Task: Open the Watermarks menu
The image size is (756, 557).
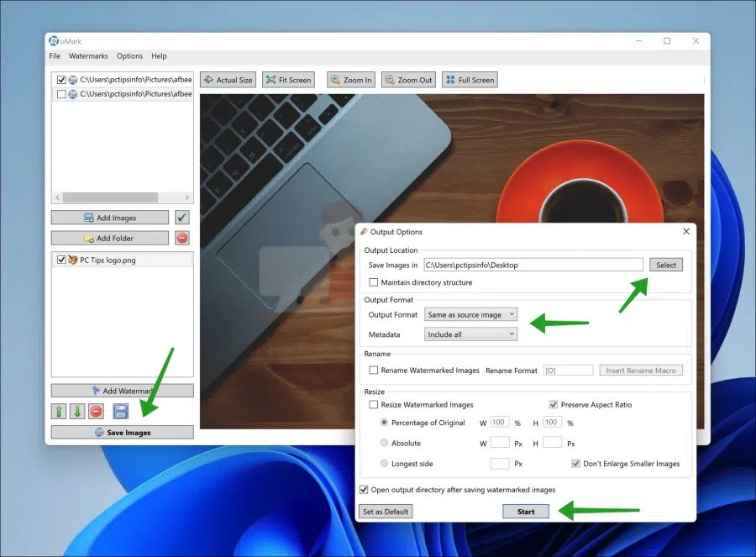Action: [x=88, y=56]
